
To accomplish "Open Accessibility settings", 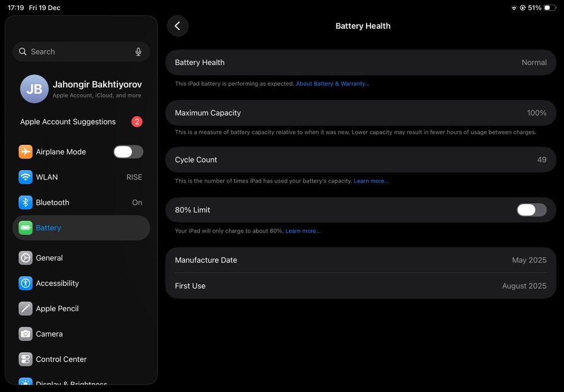I will tap(81, 283).
